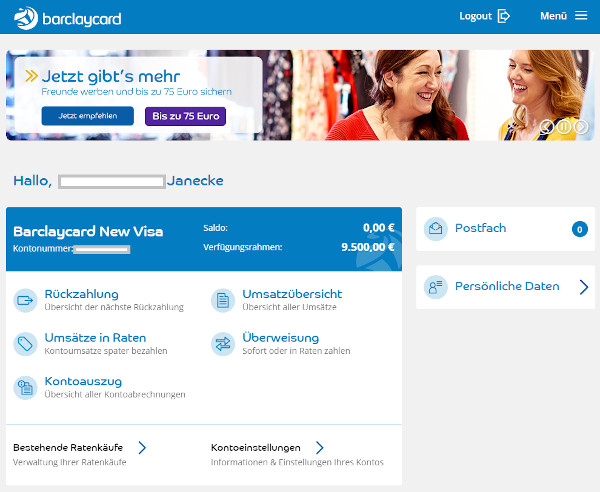The image size is (600, 492).
Task: Click 'Übersicht aller Umsätze' text
Action: click(289, 307)
